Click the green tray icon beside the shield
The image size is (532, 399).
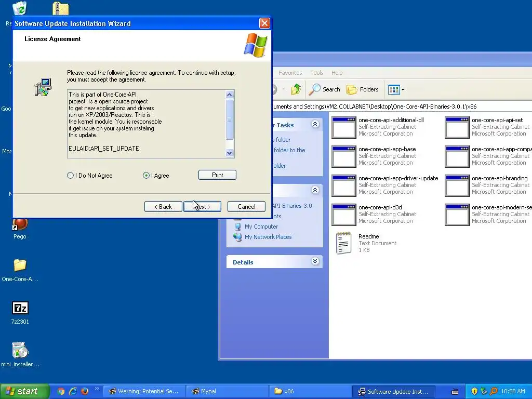[x=484, y=391]
